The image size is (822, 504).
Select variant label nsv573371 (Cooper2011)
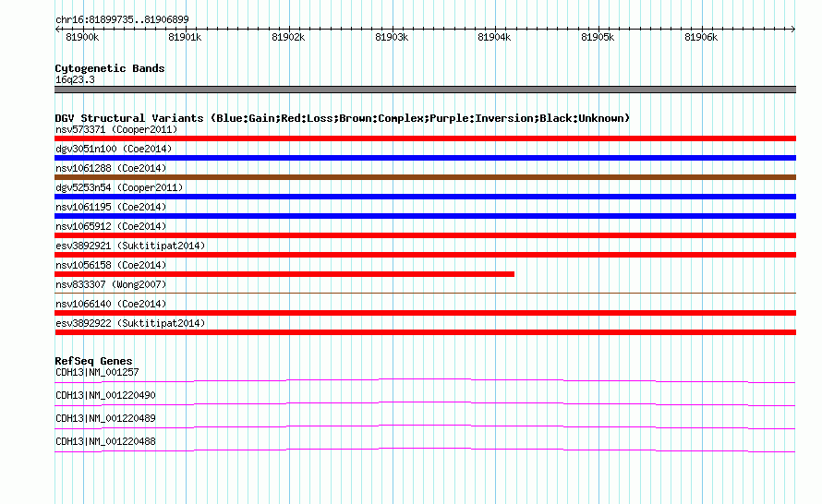coord(116,129)
